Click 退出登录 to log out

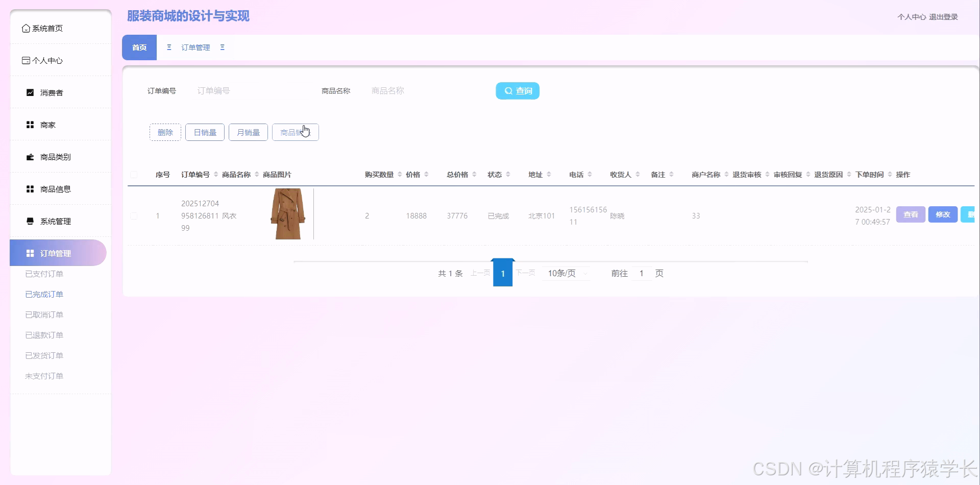tap(943, 17)
